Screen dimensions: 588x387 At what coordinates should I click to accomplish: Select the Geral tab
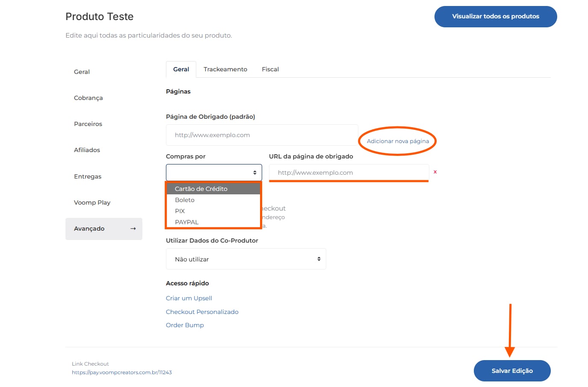coord(181,69)
